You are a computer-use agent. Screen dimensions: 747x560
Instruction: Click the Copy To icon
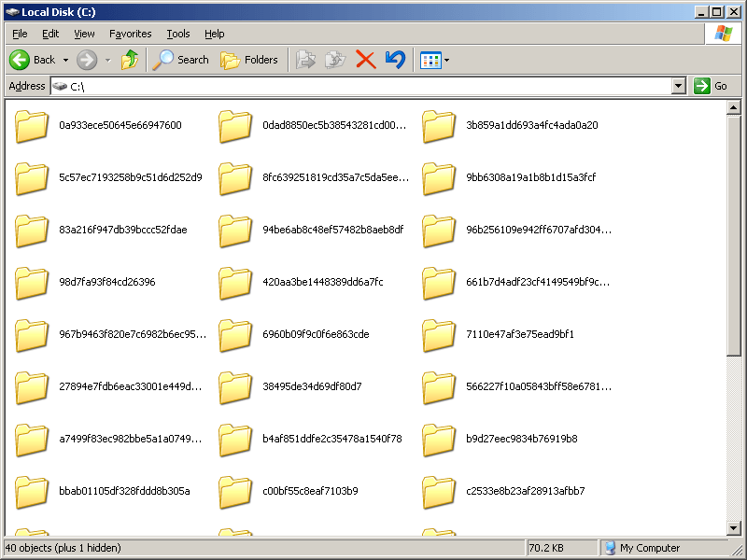334,60
